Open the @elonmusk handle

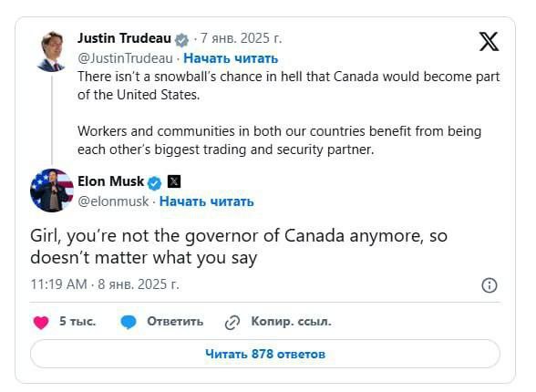(113, 201)
